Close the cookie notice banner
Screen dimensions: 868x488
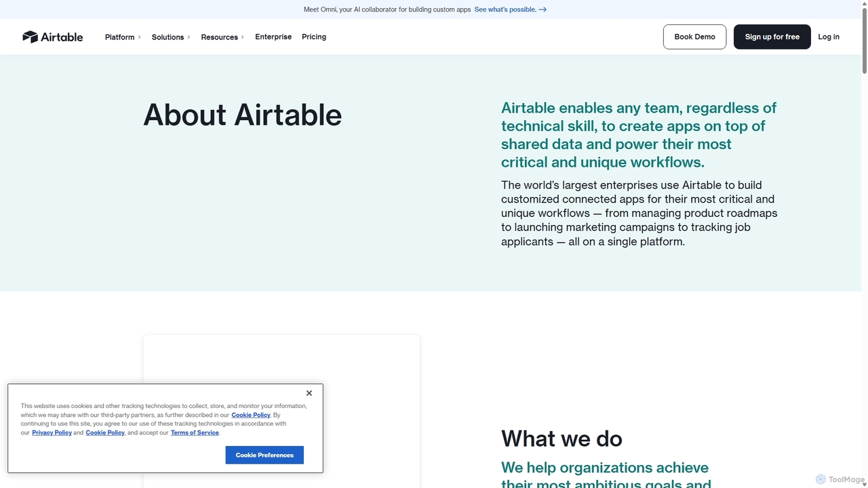pos(309,393)
